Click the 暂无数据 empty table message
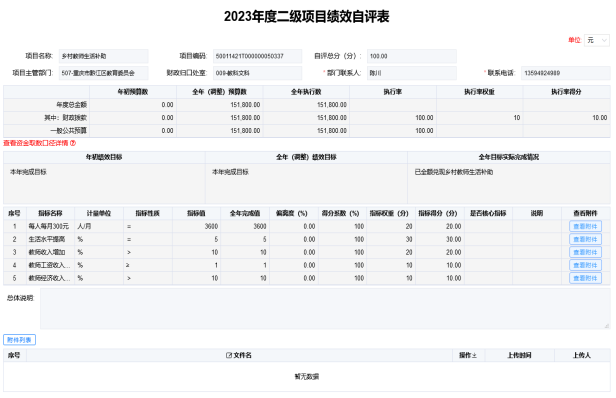Image resolution: width=616 pixels, height=398 pixels. click(307, 377)
